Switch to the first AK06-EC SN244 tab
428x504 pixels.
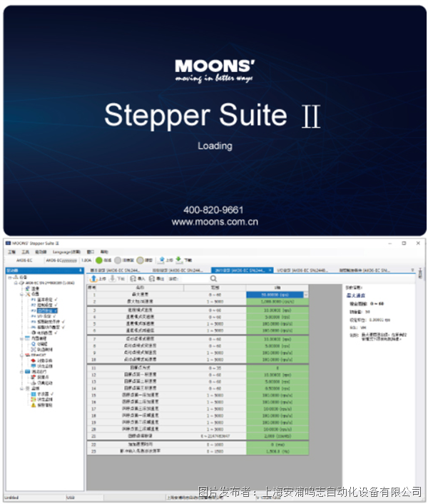[115, 271]
